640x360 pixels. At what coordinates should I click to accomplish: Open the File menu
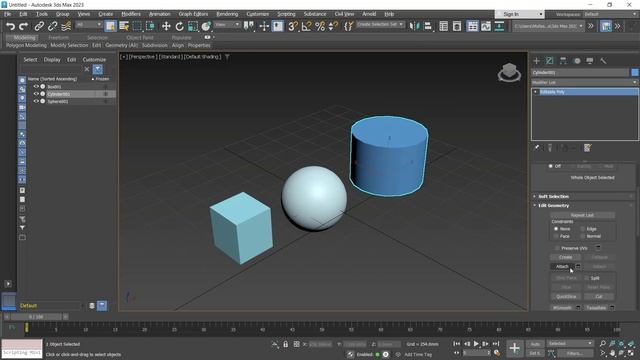tap(7, 14)
